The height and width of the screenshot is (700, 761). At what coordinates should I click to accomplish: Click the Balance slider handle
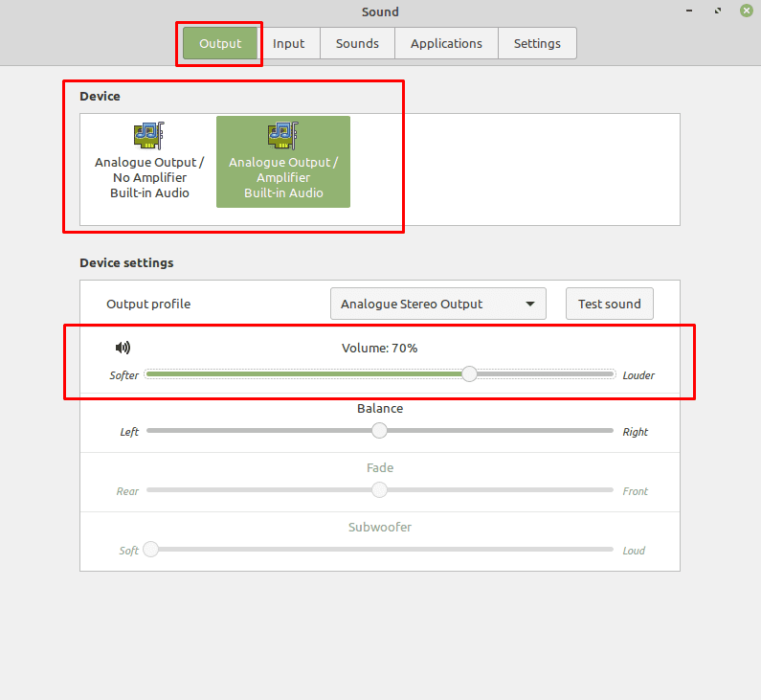(x=379, y=430)
